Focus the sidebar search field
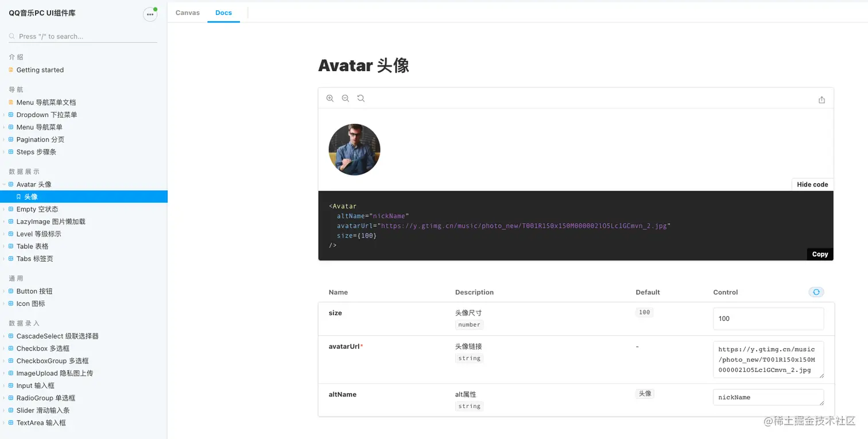Viewport: 868px width, 439px height. (x=83, y=36)
